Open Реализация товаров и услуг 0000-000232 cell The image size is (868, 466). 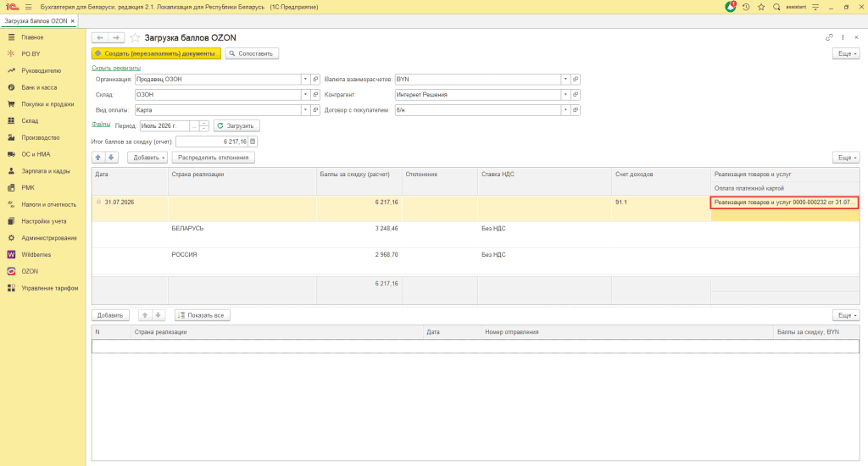[784, 202]
